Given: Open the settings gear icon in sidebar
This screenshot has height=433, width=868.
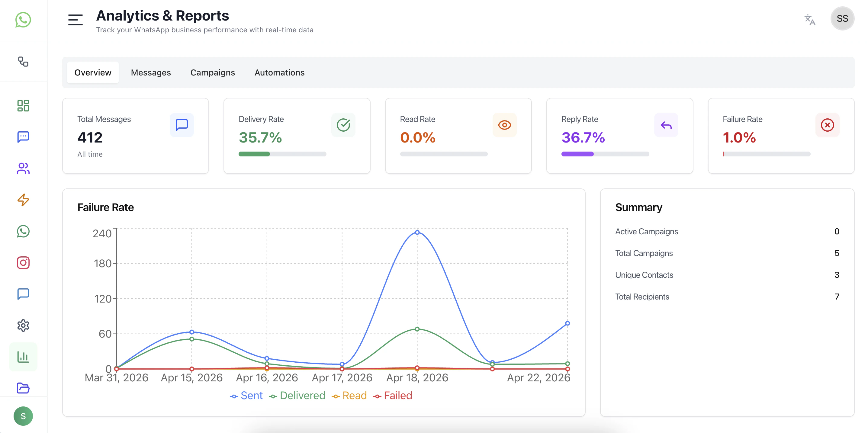Looking at the screenshot, I should coord(23,326).
